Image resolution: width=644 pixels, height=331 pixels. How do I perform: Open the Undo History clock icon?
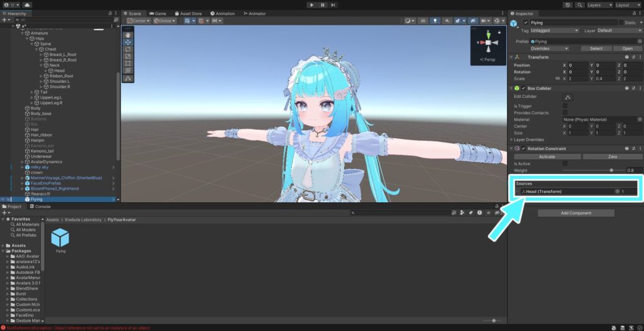[x=567, y=4]
